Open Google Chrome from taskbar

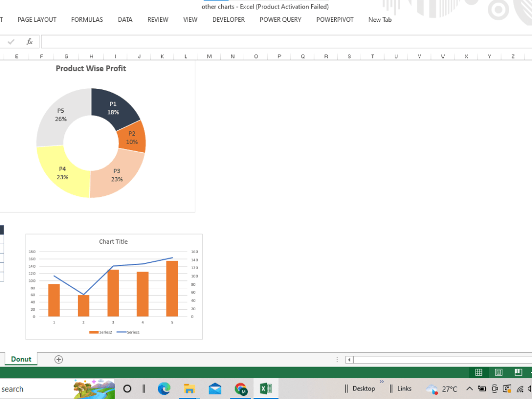[240, 389]
